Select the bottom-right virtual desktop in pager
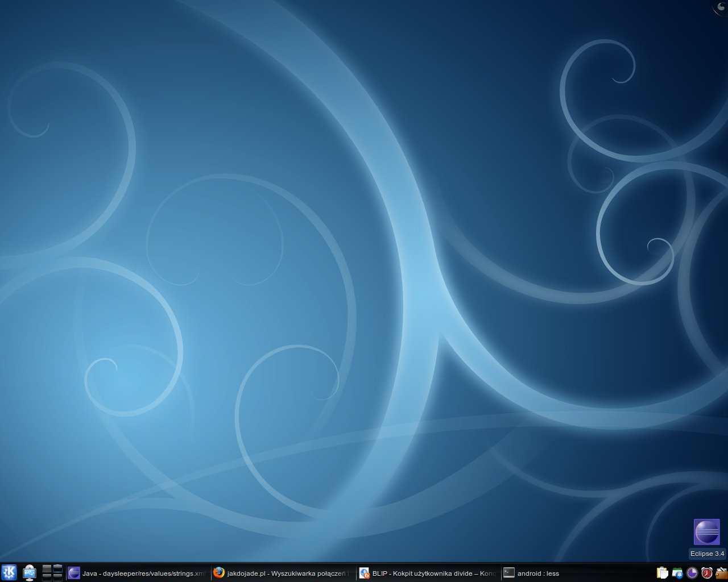Screen dimensions: 728x582 (x=57, y=576)
